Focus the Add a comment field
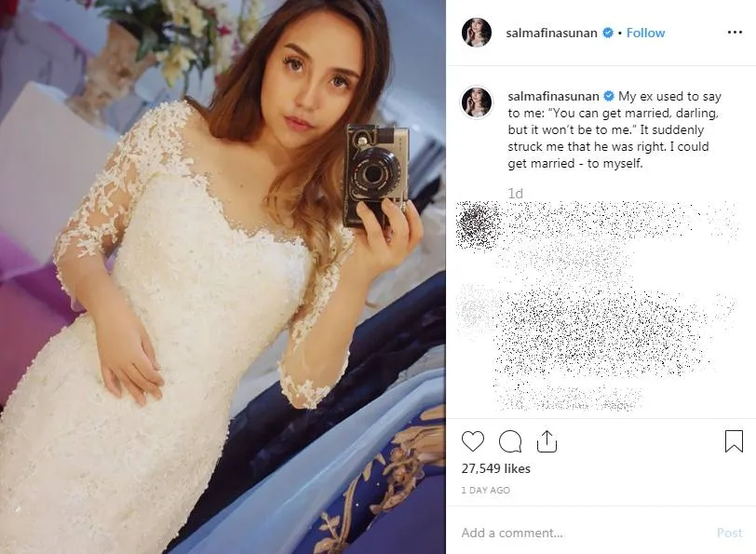This screenshot has width=756, height=554. pos(584,533)
